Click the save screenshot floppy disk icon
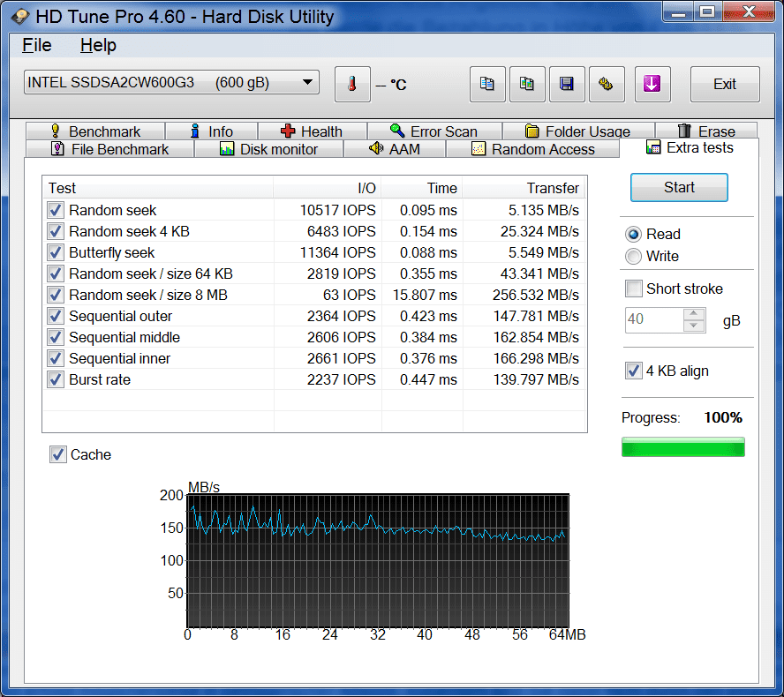 coord(567,84)
